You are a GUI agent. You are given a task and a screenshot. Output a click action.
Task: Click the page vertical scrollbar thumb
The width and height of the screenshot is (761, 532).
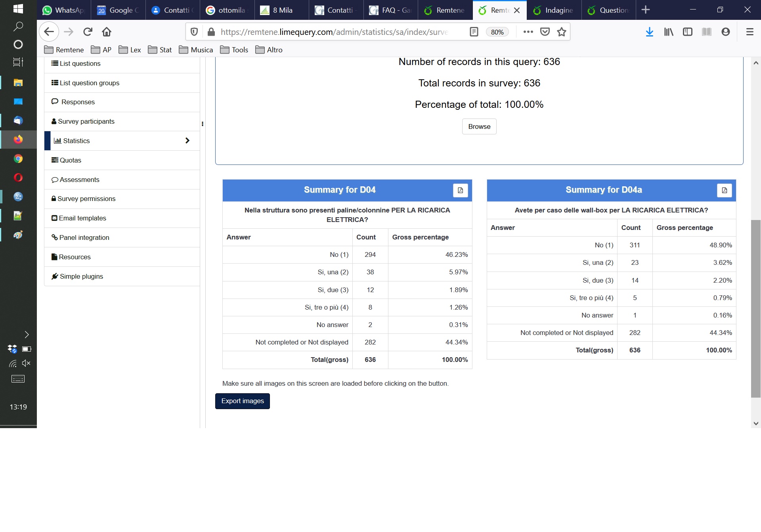tap(755, 308)
